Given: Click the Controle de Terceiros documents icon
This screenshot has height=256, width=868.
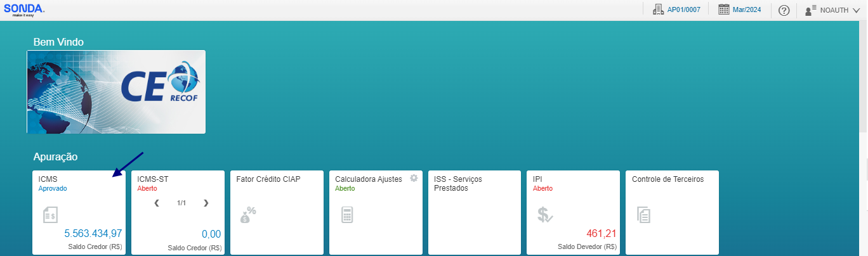Looking at the screenshot, I should point(643,215).
